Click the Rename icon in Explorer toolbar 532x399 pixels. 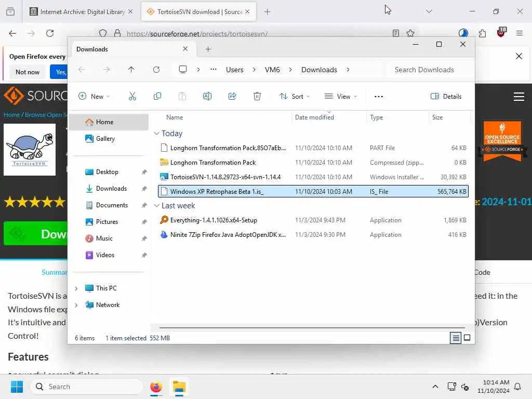(207, 96)
